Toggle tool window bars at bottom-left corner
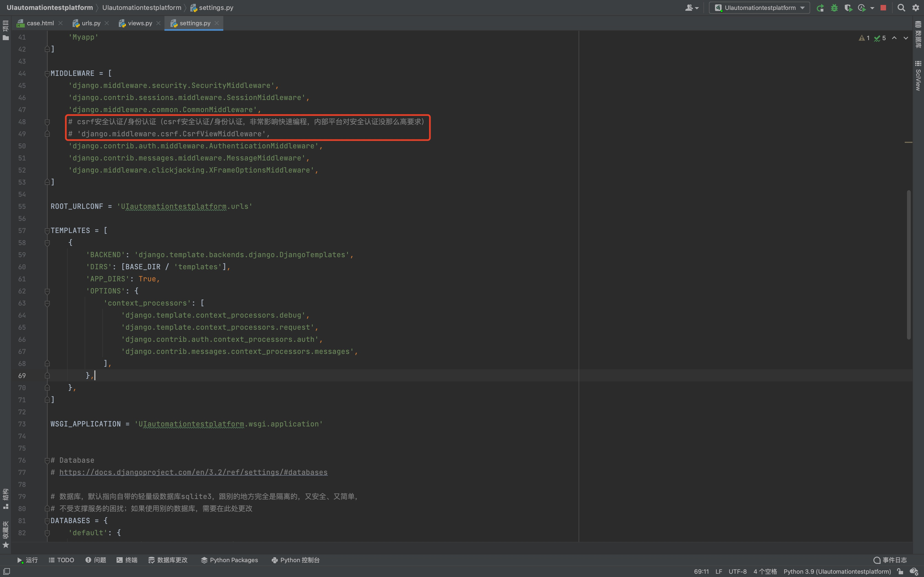The height and width of the screenshot is (577, 924). [x=7, y=571]
